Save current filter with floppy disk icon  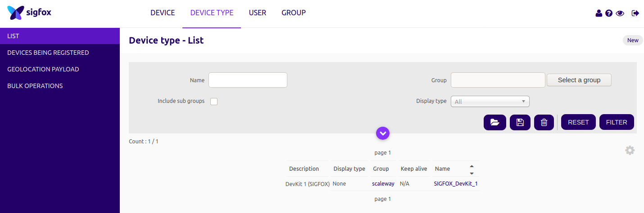(x=520, y=122)
